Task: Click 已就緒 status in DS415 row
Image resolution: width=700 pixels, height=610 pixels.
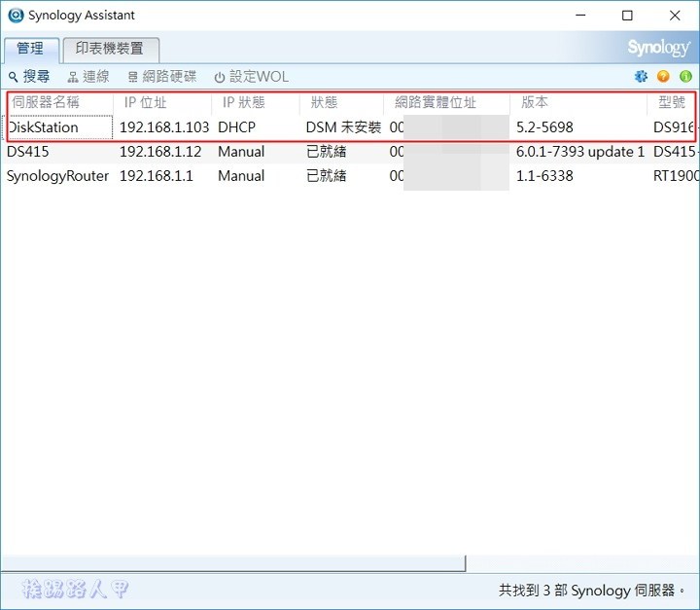Action: point(327,152)
